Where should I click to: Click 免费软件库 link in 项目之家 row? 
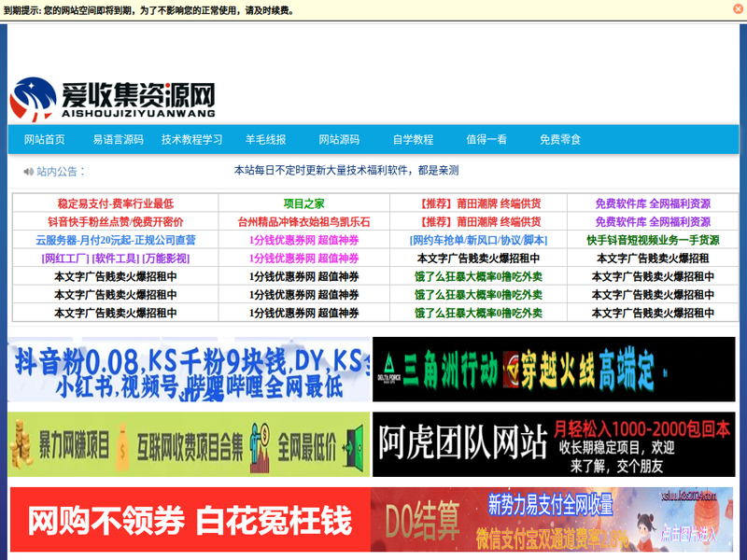(x=653, y=203)
